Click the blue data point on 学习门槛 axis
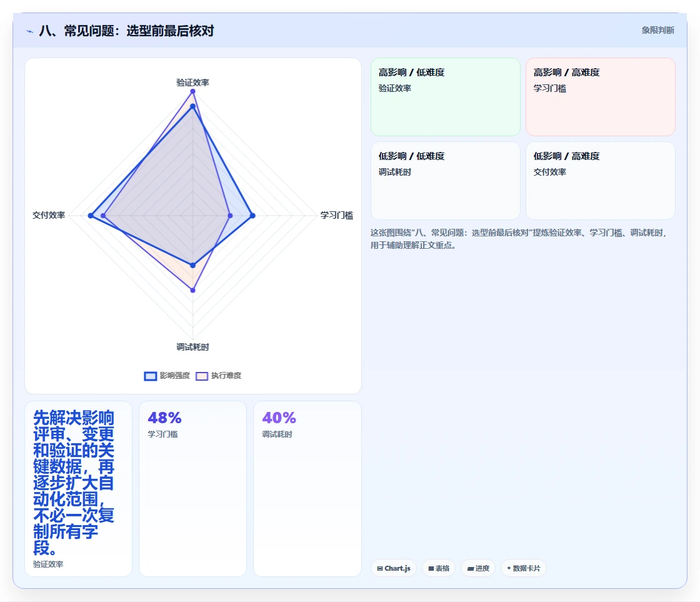 (252, 216)
